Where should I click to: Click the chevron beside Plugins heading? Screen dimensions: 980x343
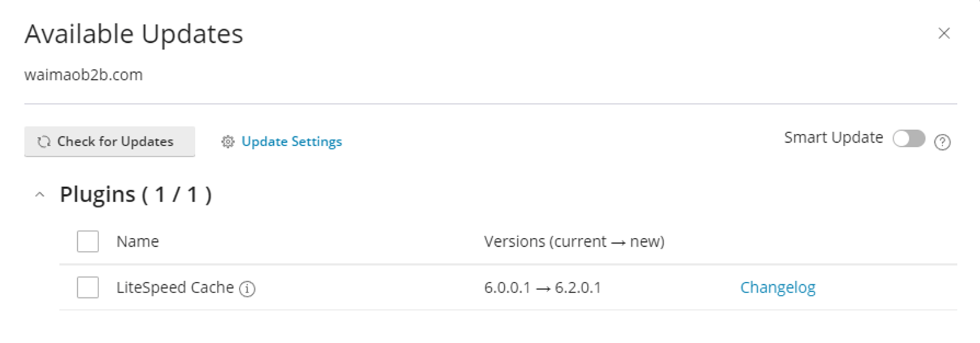[x=40, y=194]
